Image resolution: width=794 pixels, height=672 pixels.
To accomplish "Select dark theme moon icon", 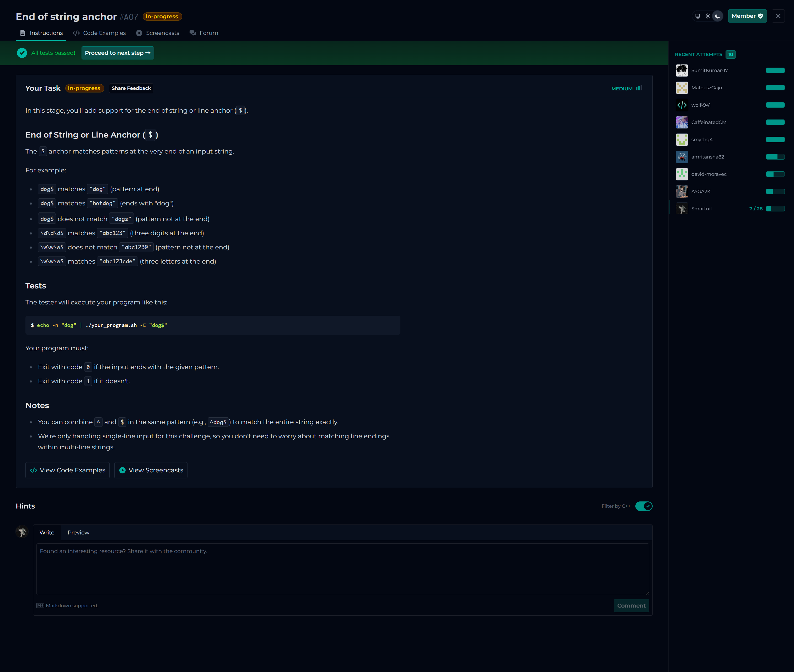I will click(x=717, y=16).
